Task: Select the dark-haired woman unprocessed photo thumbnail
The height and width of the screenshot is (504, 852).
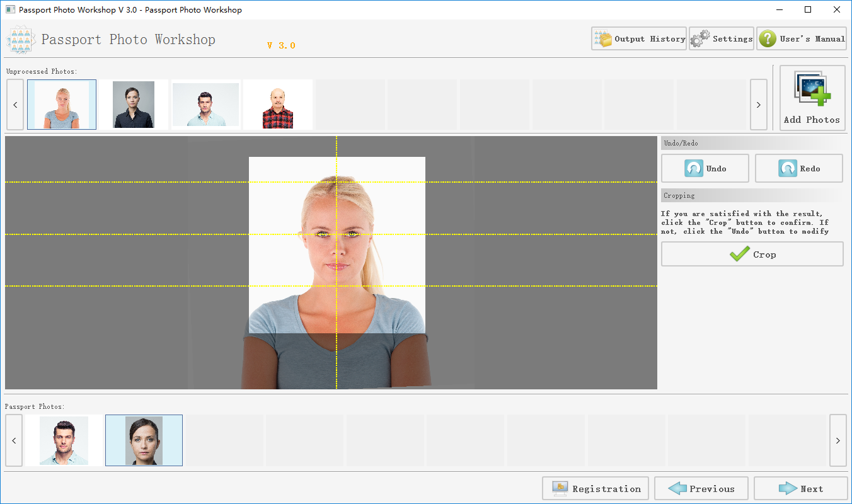Action: tap(134, 105)
